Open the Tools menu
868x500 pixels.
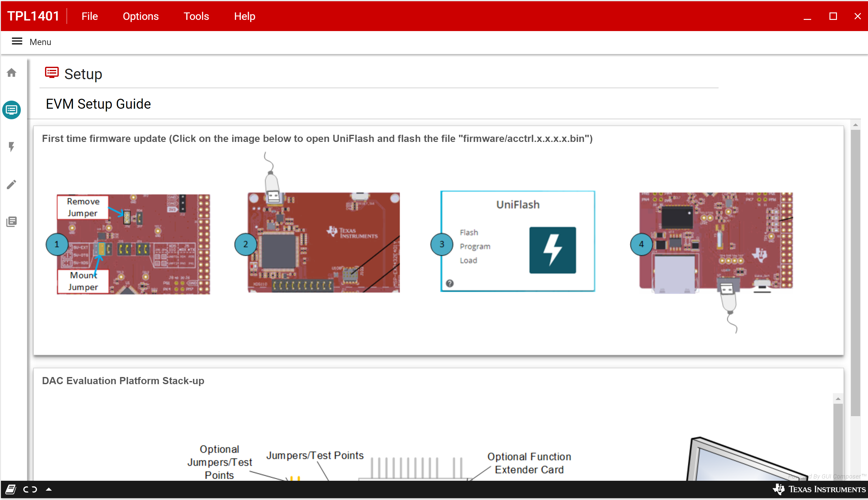click(196, 16)
